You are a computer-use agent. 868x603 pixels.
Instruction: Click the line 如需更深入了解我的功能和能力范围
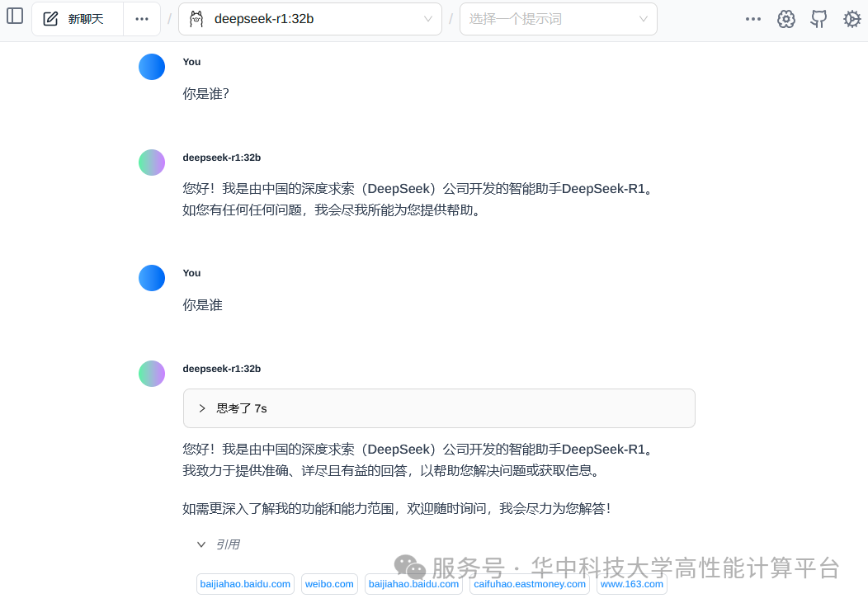pos(397,508)
